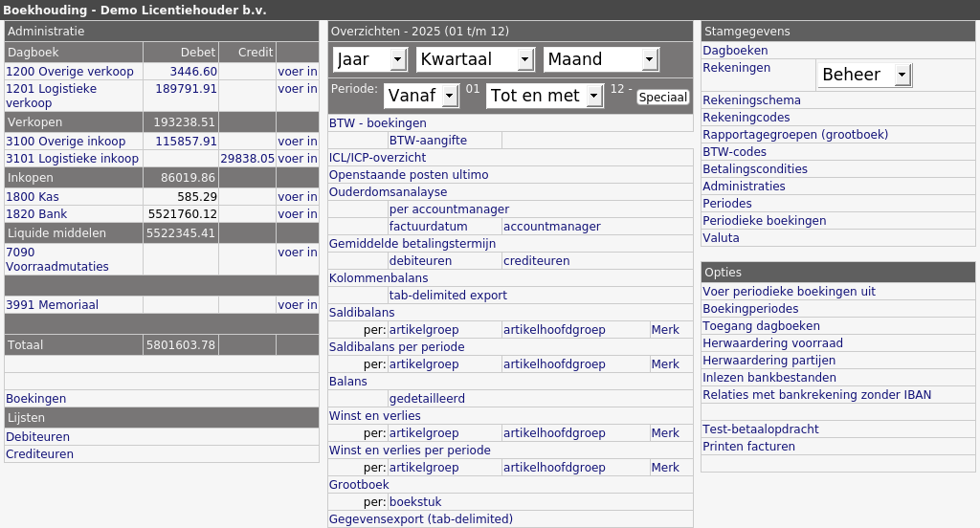Open the Rekeningschema link
Image resolution: width=980 pixels, height=528 pixels.
pyautogui.click(x=751, y=100)
